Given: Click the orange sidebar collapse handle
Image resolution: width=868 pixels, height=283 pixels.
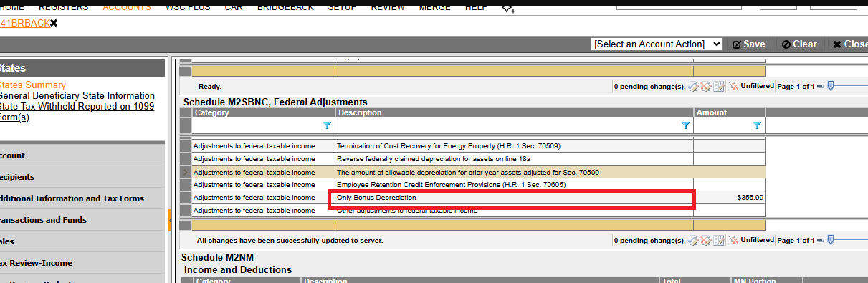Looking at the screenshot, I should click(x=170, y=220).
